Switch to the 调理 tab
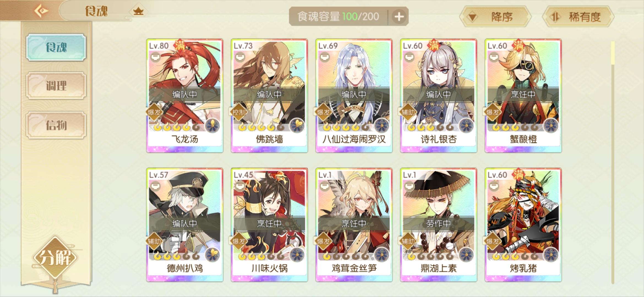Screen dimensions: 644x297 [x=56, y=86]
